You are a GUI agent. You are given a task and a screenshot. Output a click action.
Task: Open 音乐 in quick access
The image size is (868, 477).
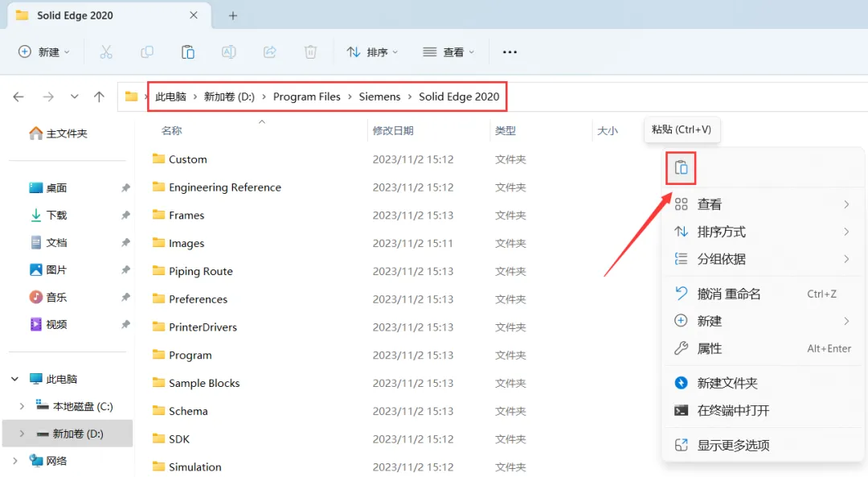click(x=48, y=297)
